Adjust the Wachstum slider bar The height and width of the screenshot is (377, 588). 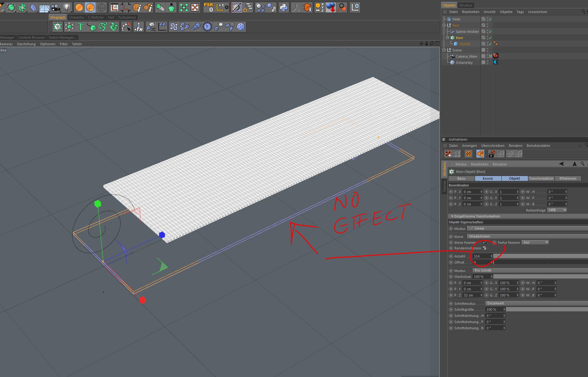[540, 277]
